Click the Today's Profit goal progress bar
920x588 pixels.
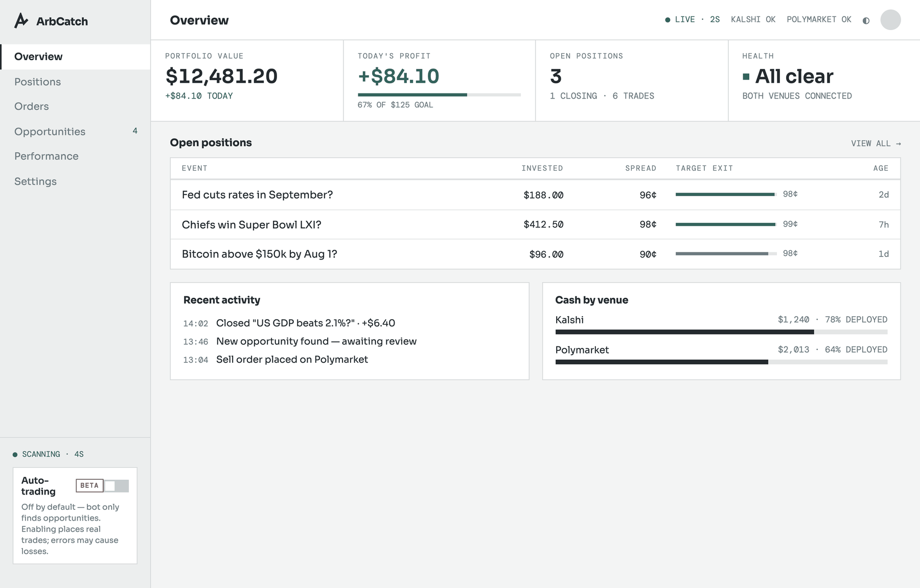439,95
